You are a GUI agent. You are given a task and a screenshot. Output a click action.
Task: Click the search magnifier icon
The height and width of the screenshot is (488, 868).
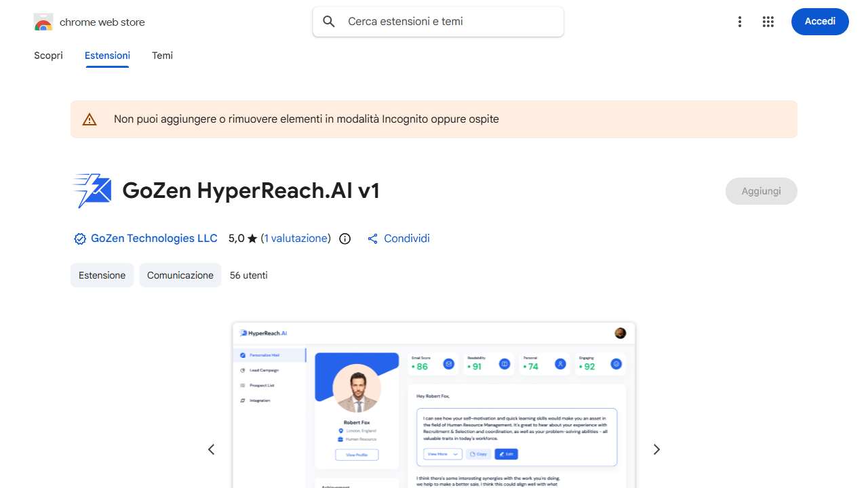pyautogui.click(x=329, y=22)
